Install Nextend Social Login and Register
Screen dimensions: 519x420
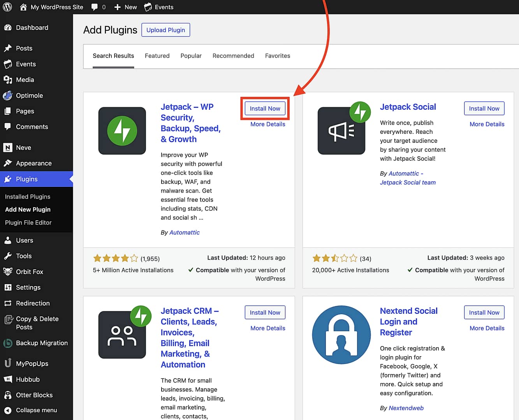click(484, 313)
